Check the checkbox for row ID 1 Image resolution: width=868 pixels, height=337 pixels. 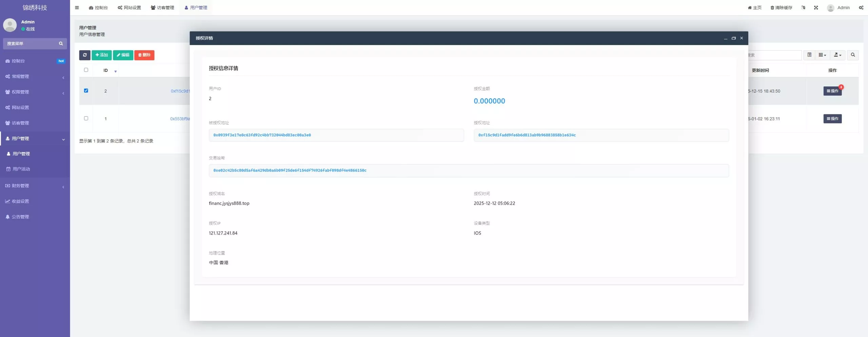[86, 118]
